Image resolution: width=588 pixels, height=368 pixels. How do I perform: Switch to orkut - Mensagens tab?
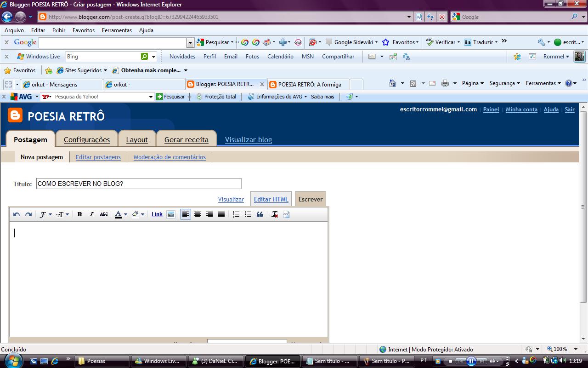pyautogui.click(x=62, y=84)
